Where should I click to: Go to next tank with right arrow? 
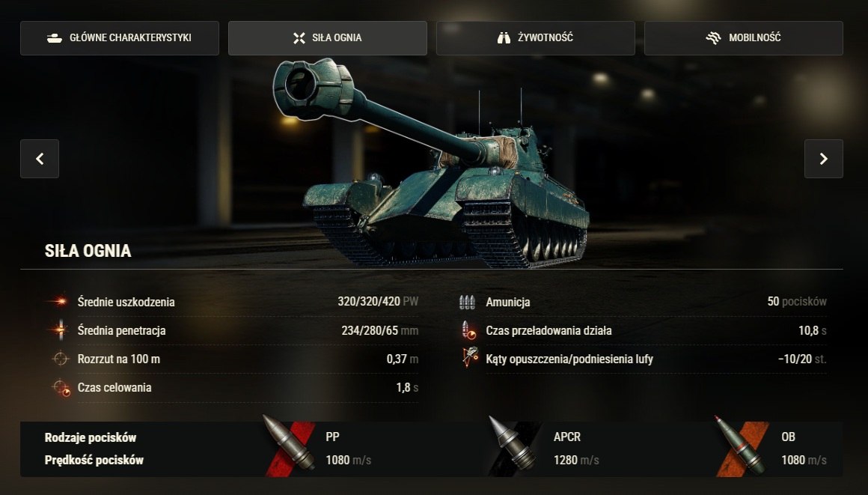point(824,159)
